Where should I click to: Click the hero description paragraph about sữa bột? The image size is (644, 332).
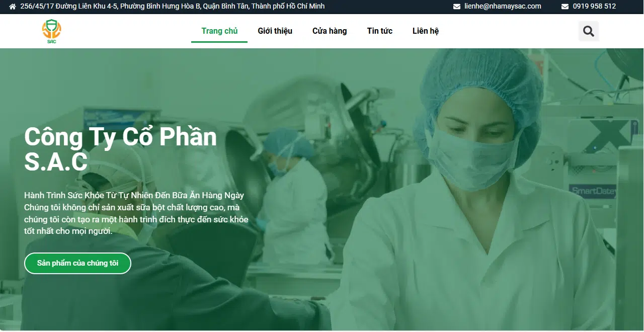pos(136,219)
